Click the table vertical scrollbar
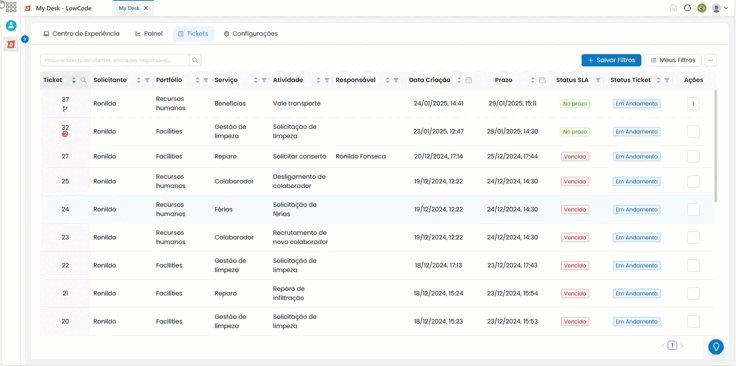 coord(715,146)
